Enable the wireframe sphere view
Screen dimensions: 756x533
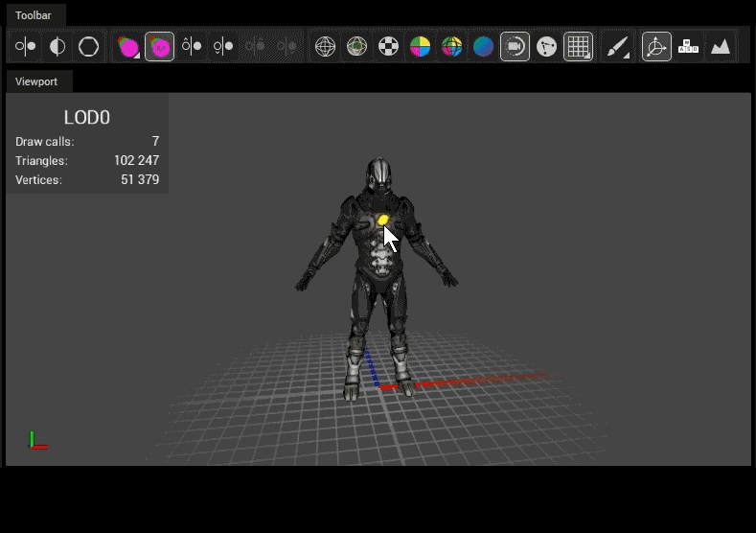coord(326,46)
